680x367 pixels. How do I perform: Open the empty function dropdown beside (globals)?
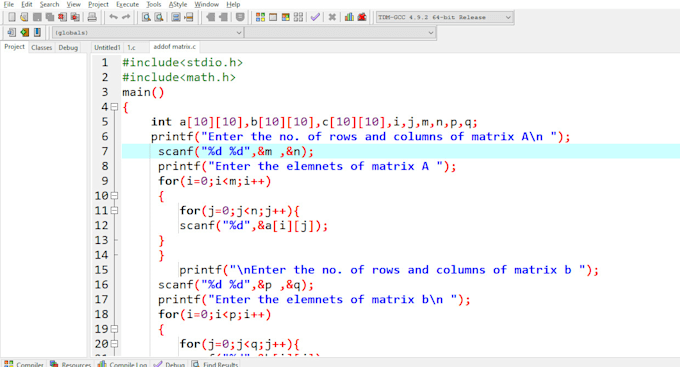coord(340,33)
